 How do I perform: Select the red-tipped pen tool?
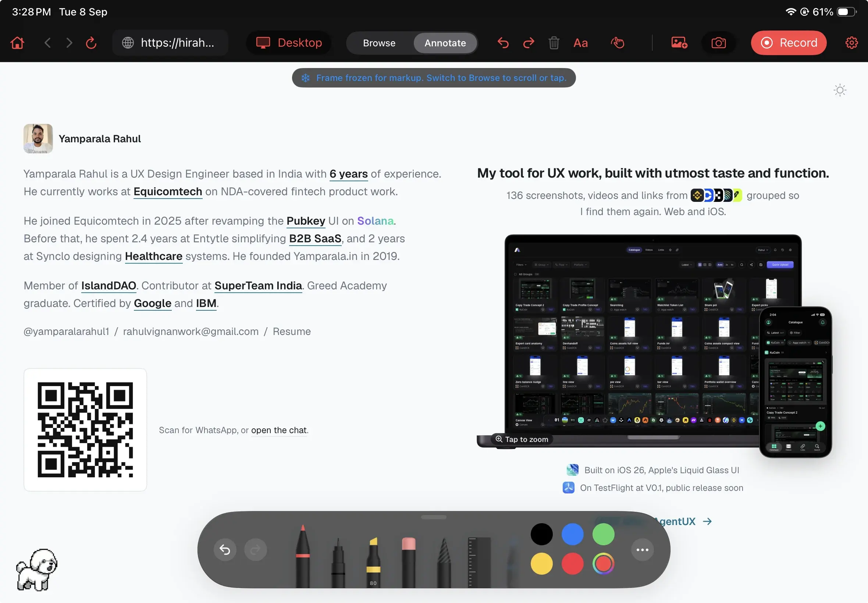(303, 556)
